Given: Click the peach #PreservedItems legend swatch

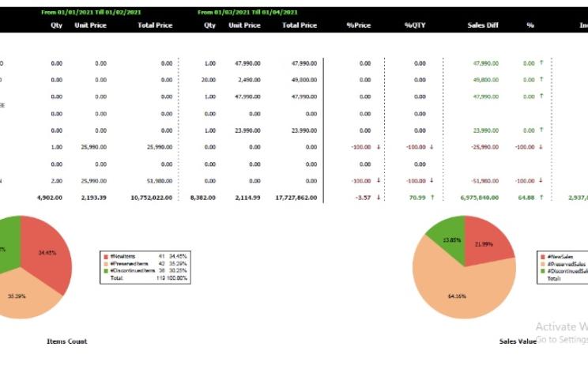Looking at the screenshot, I should [106, 264].
